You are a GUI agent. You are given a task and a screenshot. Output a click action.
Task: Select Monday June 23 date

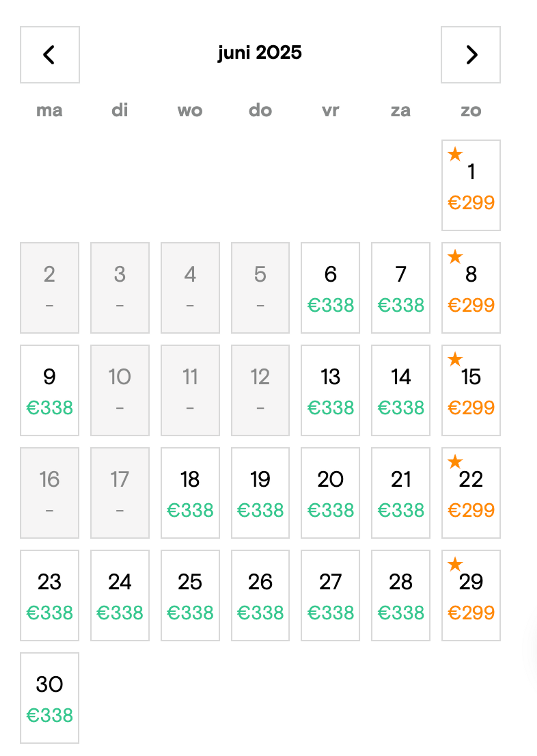click(x=50, y=596)
